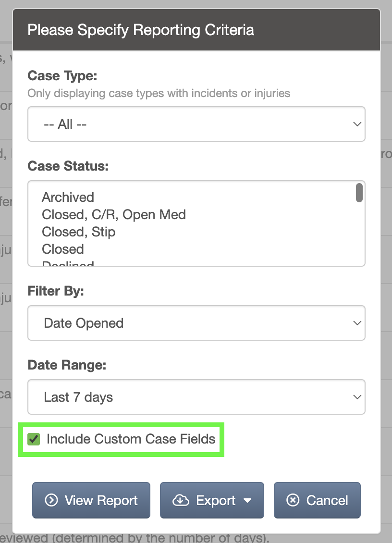Open the Filter By 'Date Opened' dropdown

click(196, 323)
